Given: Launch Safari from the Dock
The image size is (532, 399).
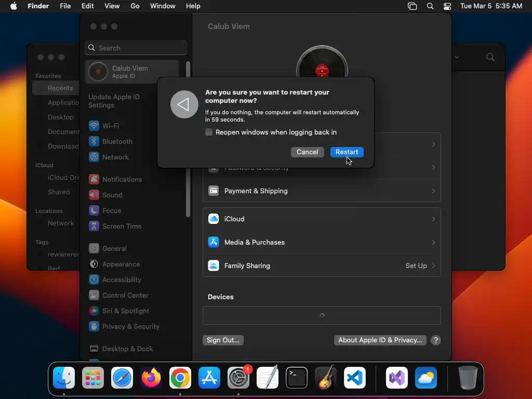Looking at the screenshot, I should point(122,378).
